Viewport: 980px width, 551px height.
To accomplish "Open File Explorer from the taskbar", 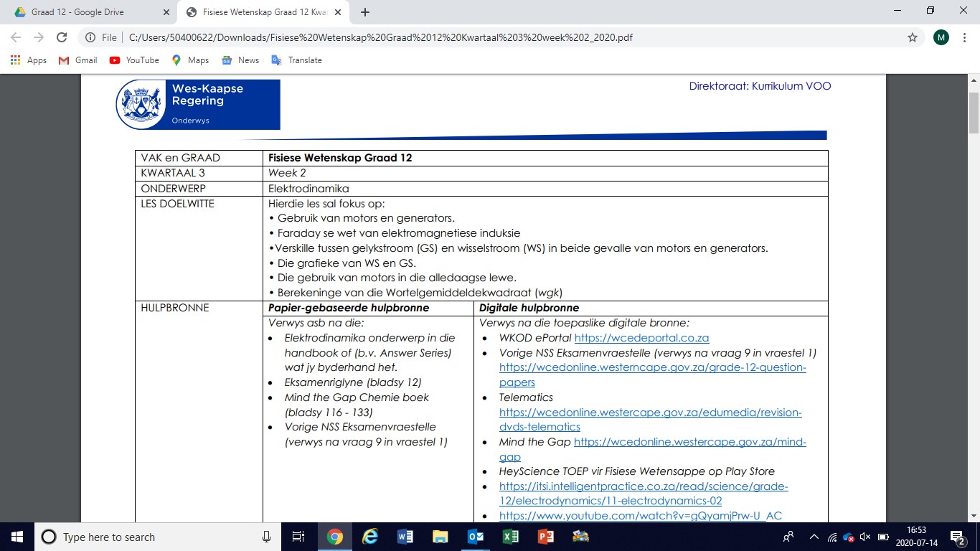I will pyautogui.click(x=440, y=537).
